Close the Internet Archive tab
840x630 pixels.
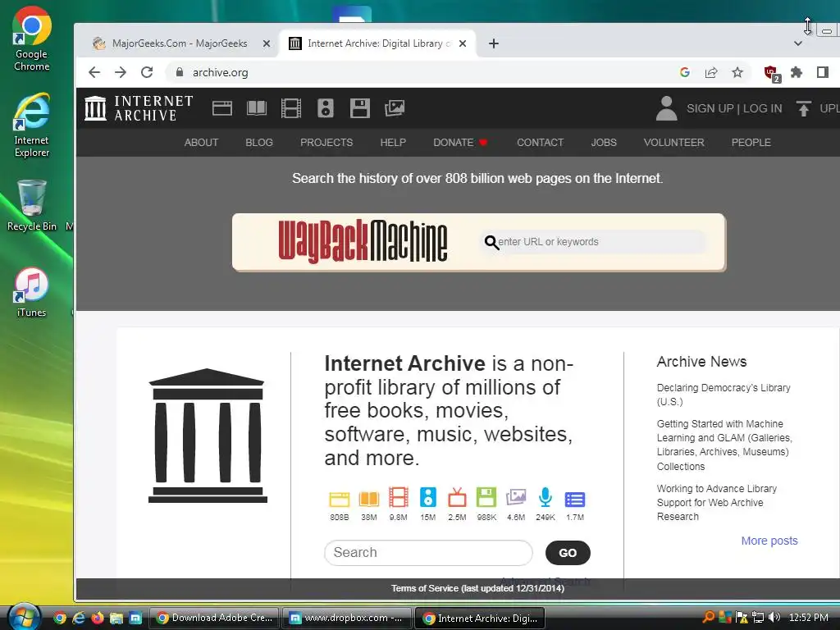[463, 43]
